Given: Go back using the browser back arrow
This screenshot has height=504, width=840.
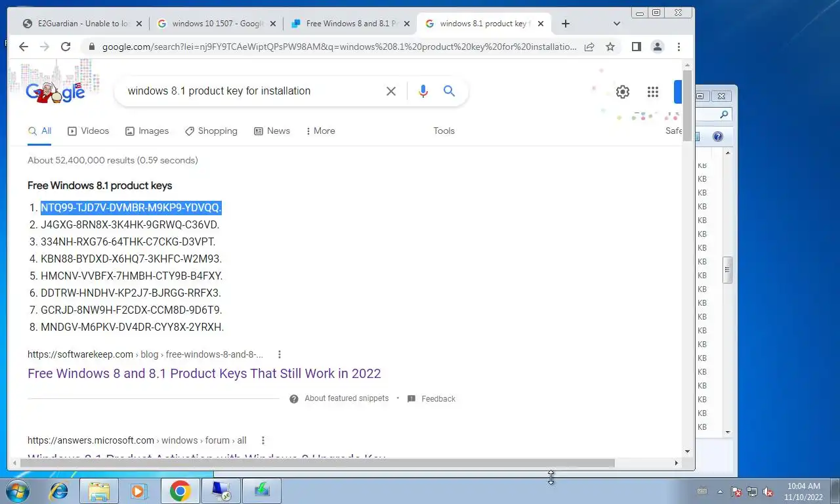Looking at the screenshot, I should [24, 47].
